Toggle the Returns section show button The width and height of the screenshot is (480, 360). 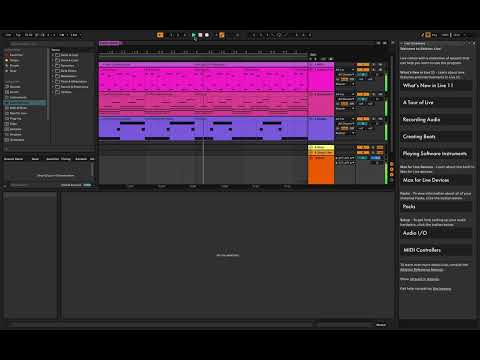pyautogui.click(x=392, y=170)
